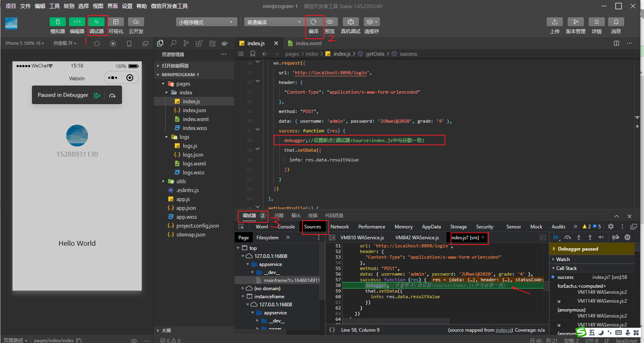Screen dimensions: 644x343
Task: Open the extensions blocks icon
Action: click(199, 43)
